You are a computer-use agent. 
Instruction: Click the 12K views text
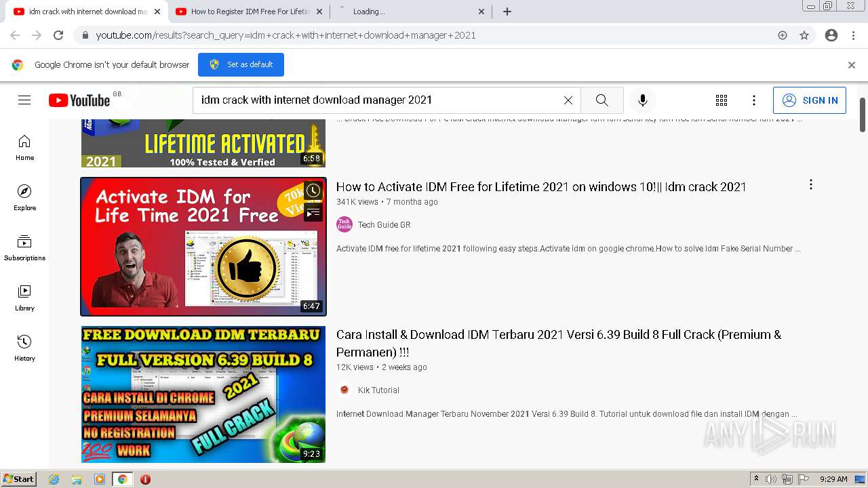click(x=355, y=367)
